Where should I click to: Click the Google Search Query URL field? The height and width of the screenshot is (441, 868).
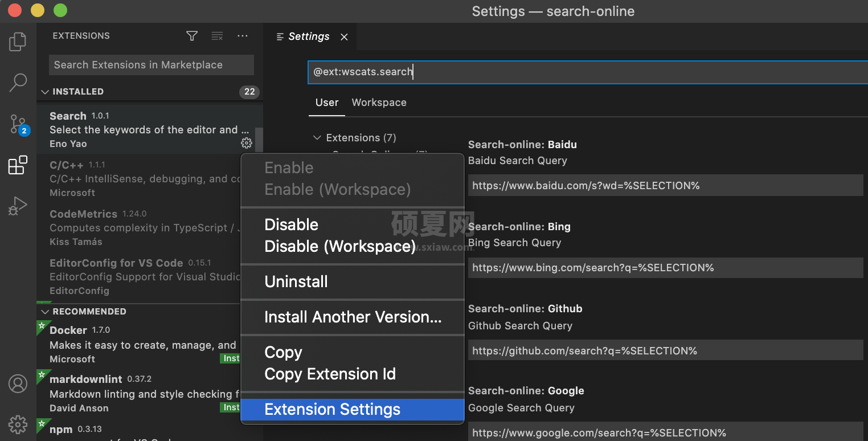665,432
